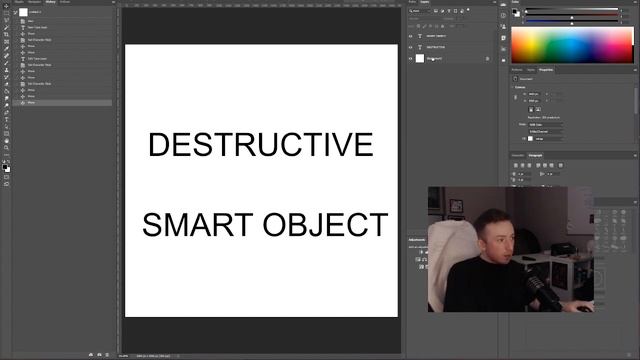Select the Eyedropper tool
This screenshot has height=360, width=640.
point(6,49)
